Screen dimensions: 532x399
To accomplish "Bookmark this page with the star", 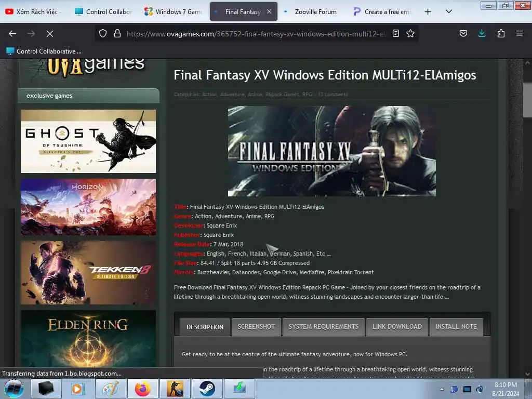I will pyautogui.click(x=410, y=33).
